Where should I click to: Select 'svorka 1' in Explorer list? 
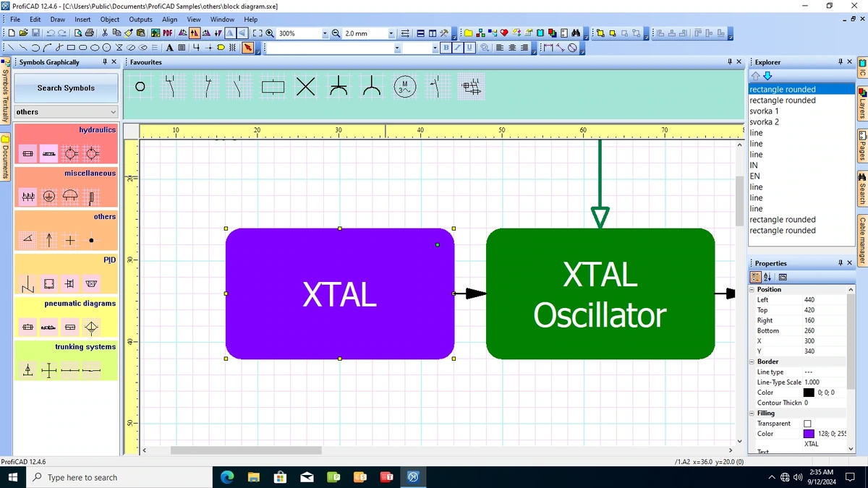(x=764, y=111)
